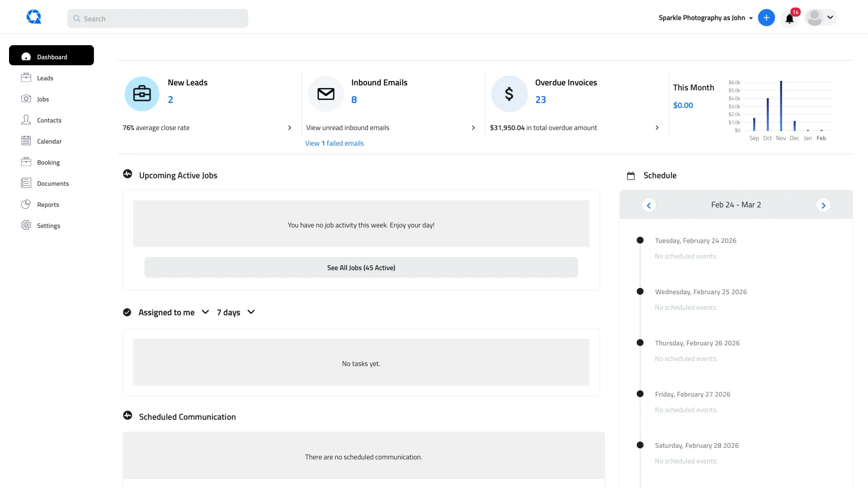Click the New Leads briefcase icon
Viewport: 868px width, 488px height.
tap(142, 94)
